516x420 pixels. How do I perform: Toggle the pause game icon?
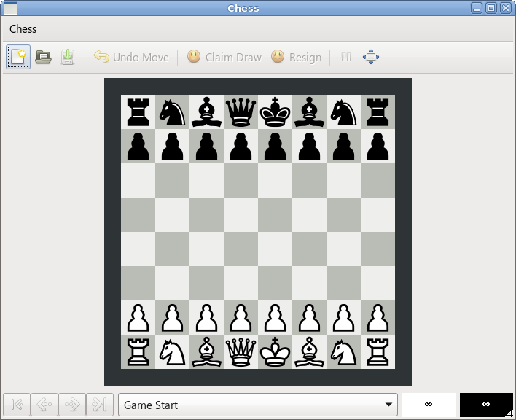click(x=346, y=58)
